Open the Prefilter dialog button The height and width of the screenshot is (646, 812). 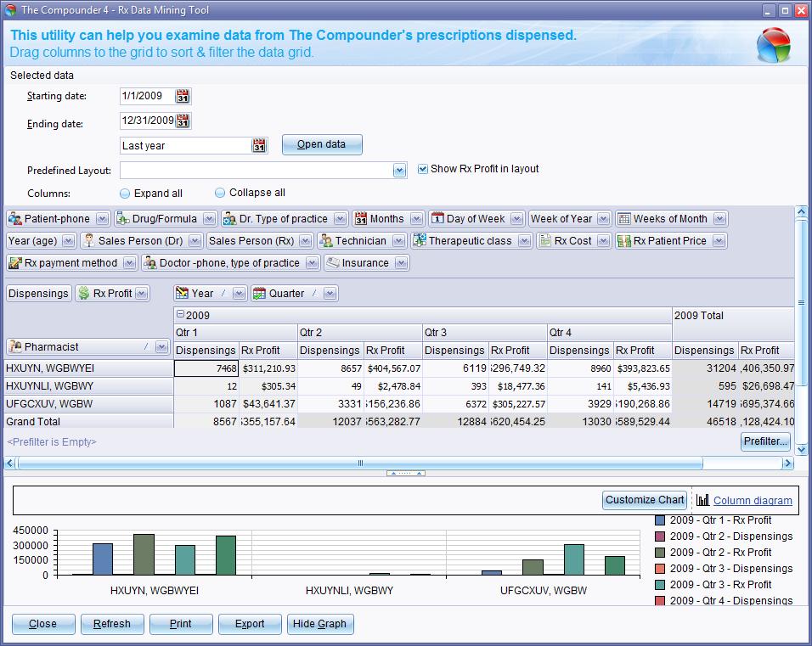(765, 441)
